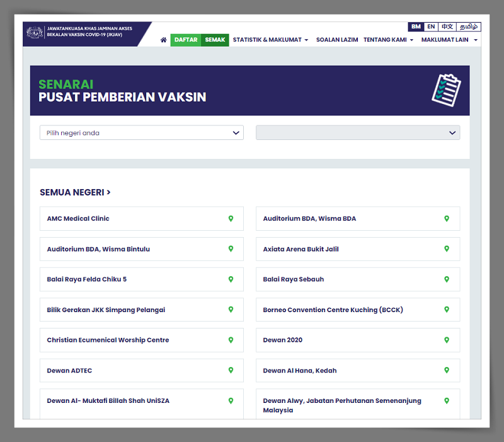The image size is (504, 442).
Task: Open the Tentang Kami menu
Action: pyautogui.click(x=388, y=40)
